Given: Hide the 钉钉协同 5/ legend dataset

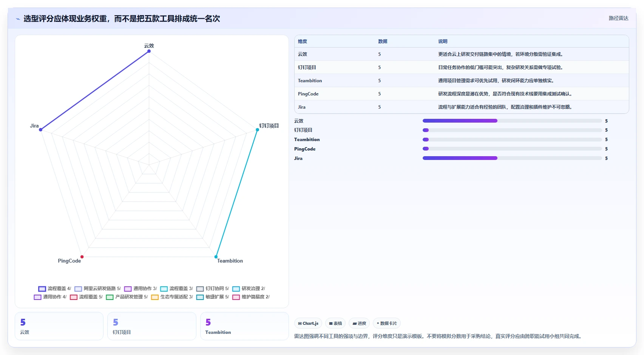Looking at the screenshot, I should [x=213, y=289].
